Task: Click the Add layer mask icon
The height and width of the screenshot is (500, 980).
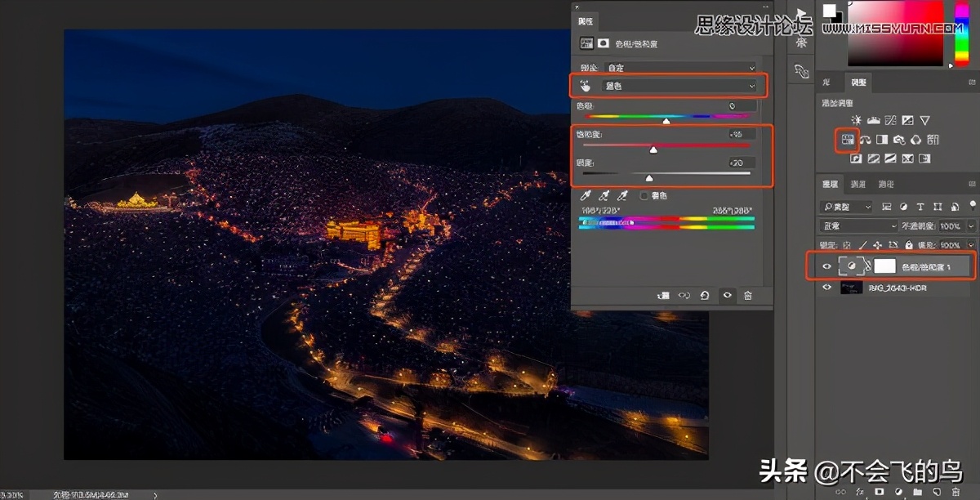Action: tap(880, 492)
